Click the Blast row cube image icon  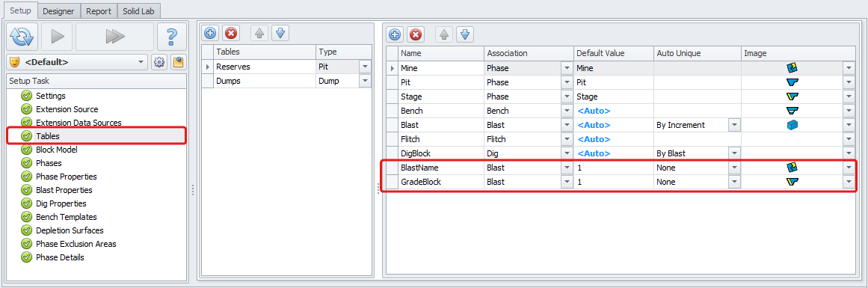coord(792,125)
